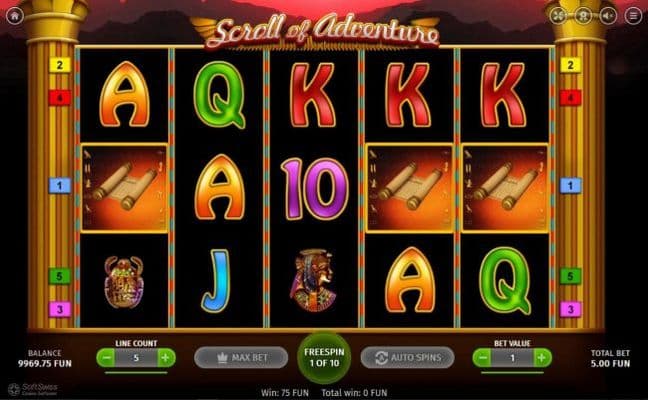Viewport: 648px width, 400px height.
Task: Decrease the bet value with minus
Action: (x=482, y=358)
